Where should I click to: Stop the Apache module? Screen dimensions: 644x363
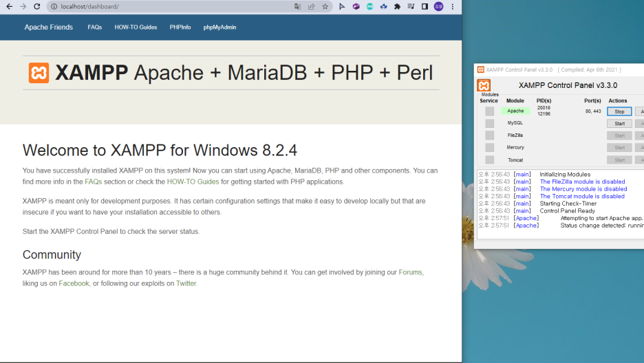(x=619, y=111)
